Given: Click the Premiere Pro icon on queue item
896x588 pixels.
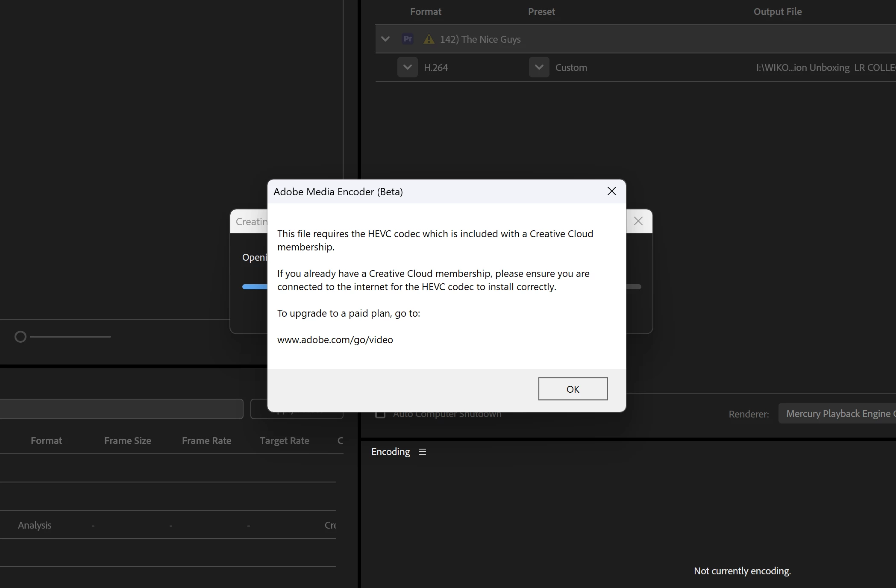Looking at the screenshot, I should pyautogui.click(x=408, y=39).
